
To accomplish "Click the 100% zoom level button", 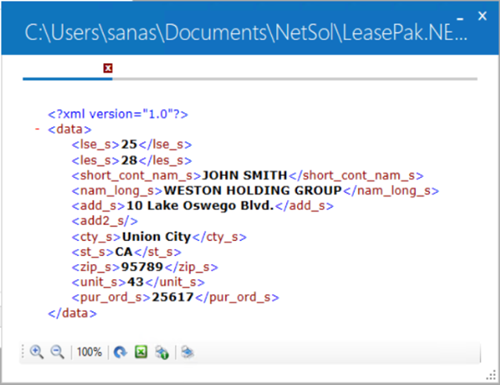I will (x=89, y=352).
